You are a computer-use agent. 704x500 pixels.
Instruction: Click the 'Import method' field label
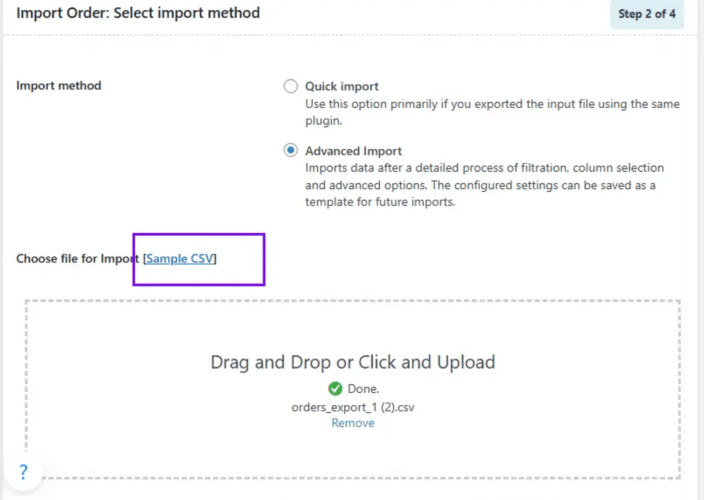click(x=59, y=86)
